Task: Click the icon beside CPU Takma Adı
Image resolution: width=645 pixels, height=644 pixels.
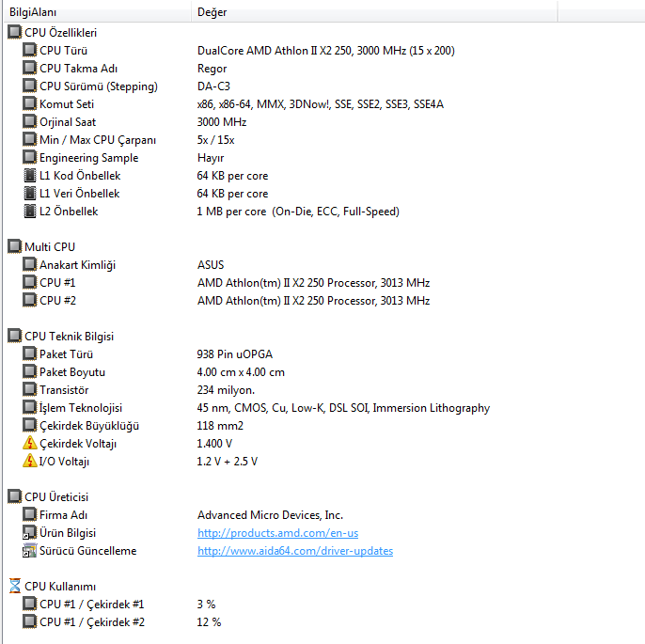Action: 30,68
